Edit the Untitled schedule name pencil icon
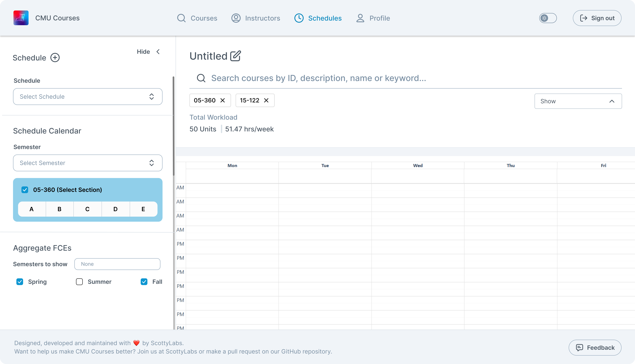This screenshot has height=364, width=635. (235, 56)
